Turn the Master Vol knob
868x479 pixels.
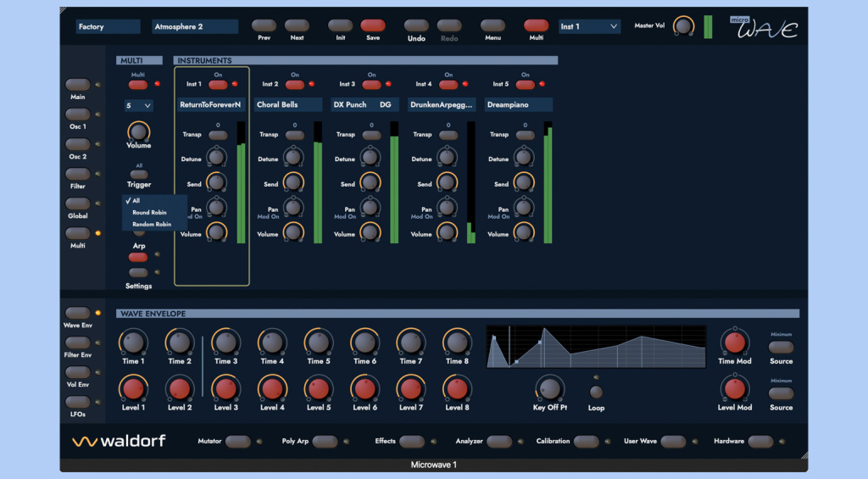pyautogui.click(x=683, y=26)
